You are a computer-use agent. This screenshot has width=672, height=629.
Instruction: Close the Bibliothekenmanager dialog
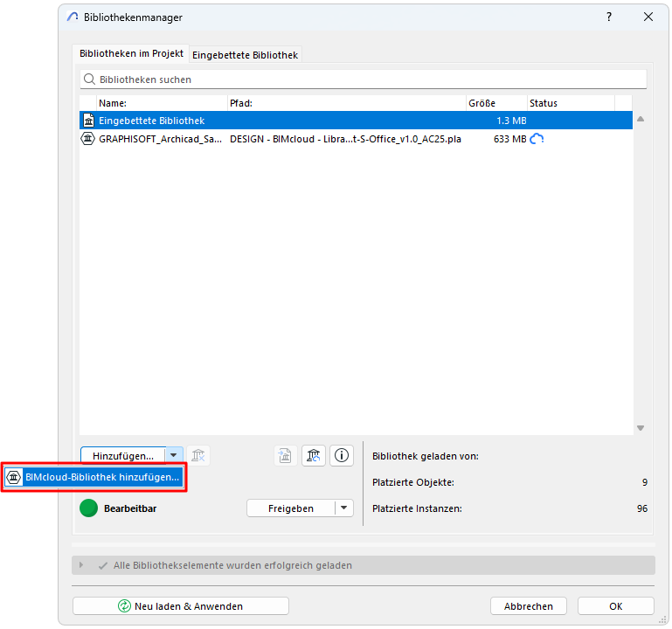(648, 17)
